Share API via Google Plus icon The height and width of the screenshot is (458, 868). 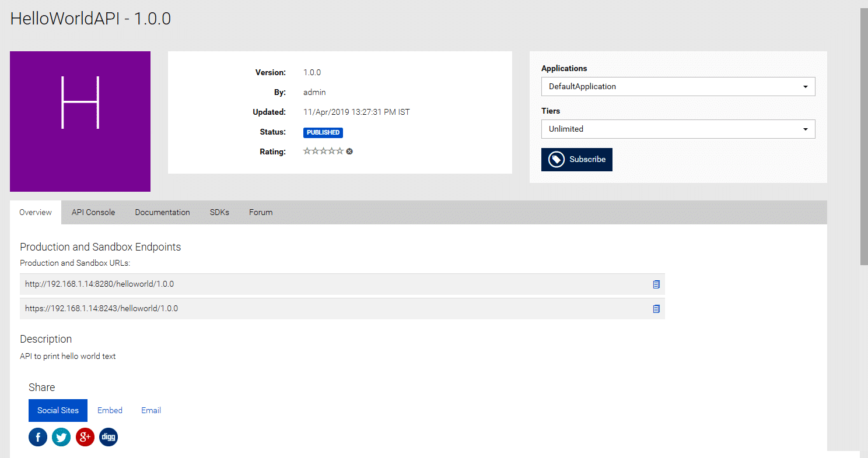(85, 437)
